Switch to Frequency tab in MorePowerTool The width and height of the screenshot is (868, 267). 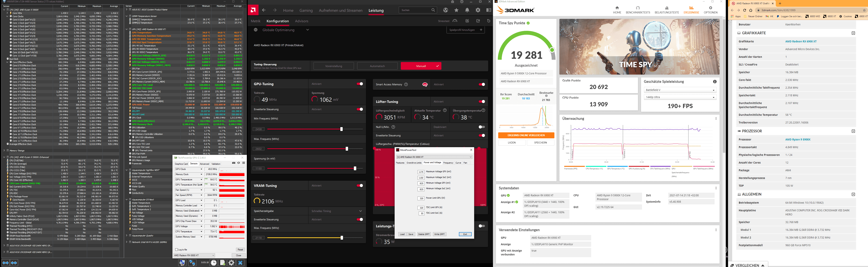coord(448,163)
